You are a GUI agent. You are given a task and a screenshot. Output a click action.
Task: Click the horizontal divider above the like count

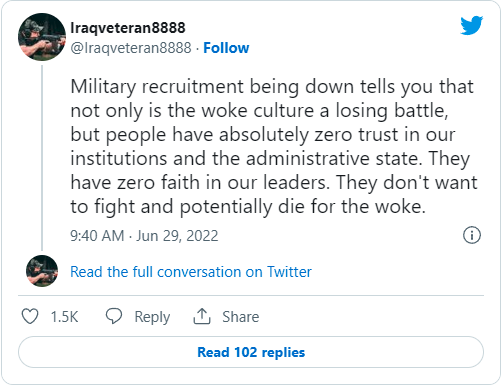pyautogui.click(x=251, y=295)
